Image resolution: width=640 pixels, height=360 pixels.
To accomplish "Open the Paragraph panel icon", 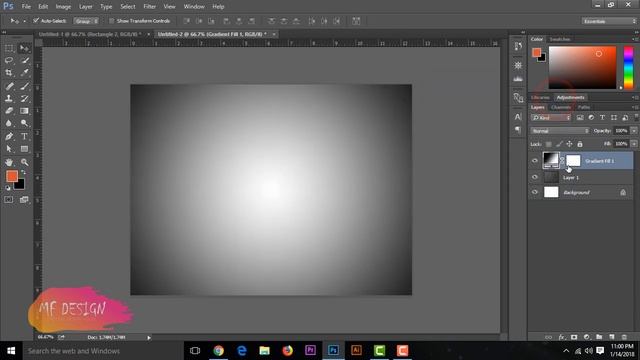I will (518, 130).
